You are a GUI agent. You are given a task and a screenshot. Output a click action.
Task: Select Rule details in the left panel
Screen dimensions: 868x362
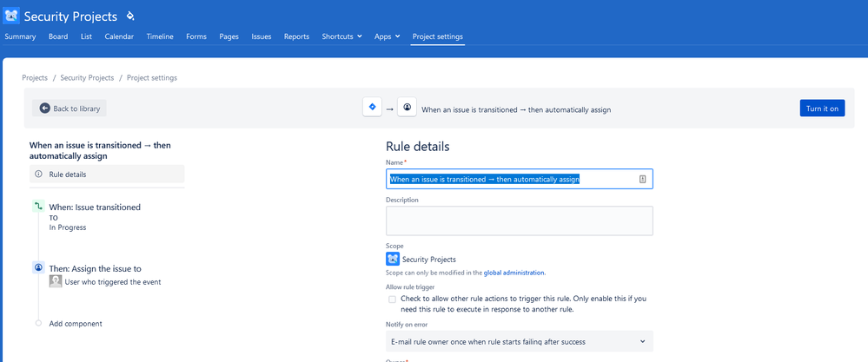[x=107, y=174]
